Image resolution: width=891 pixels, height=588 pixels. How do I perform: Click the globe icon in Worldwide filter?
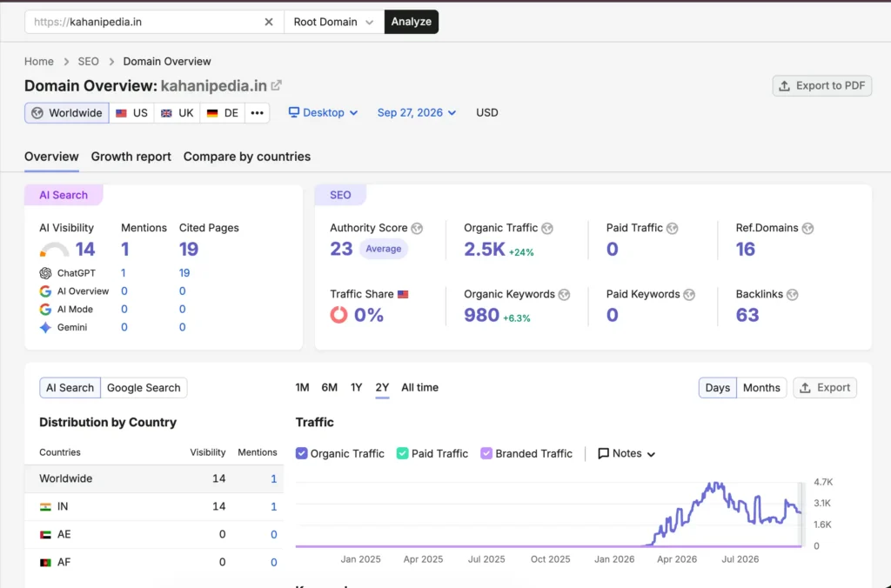coord(37,112)
